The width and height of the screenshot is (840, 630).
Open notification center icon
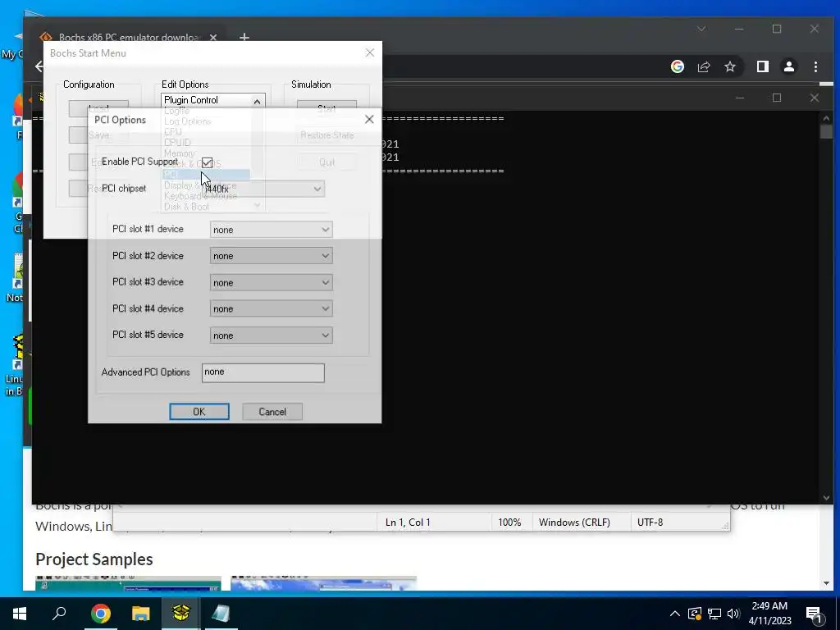pyautogui.click(x=814, y=614)
